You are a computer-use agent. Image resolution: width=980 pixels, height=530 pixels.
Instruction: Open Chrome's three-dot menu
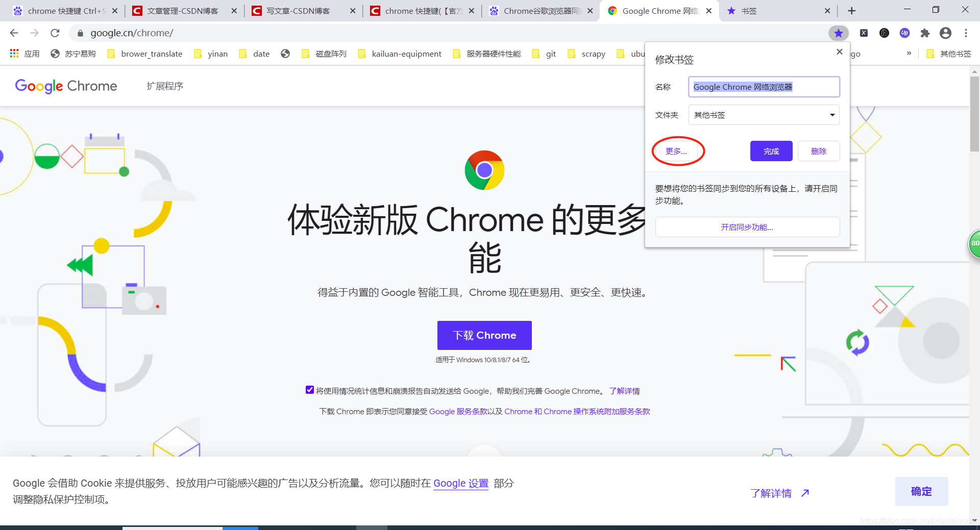point(966,33)
